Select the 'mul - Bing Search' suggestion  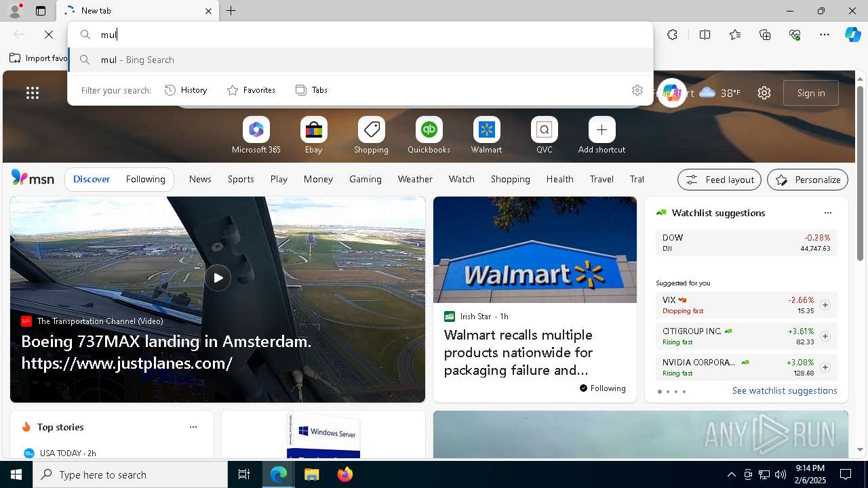361,60
